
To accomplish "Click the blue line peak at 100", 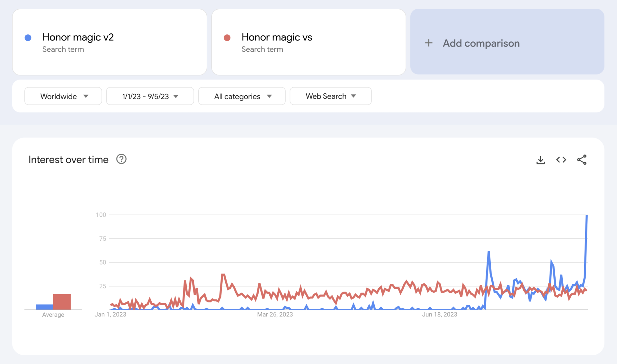I will 587,216.
